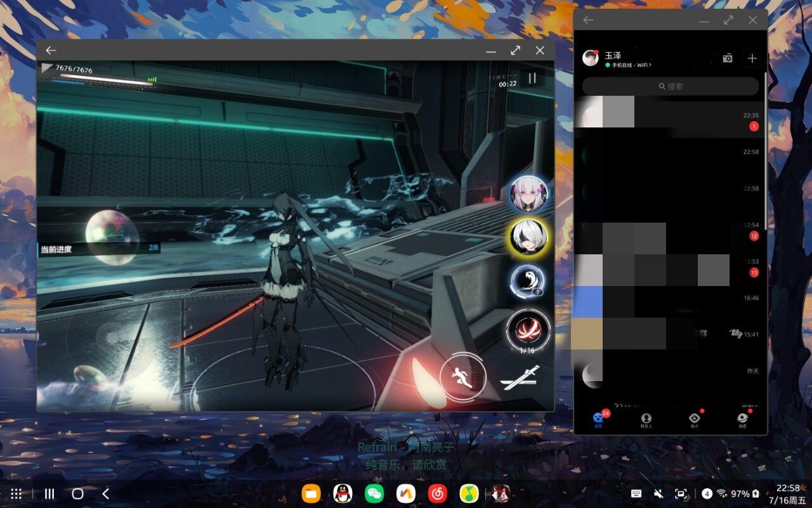Open the 玉泽 profile avatar in QQ
812x508 pixels.
click(591, 58)
